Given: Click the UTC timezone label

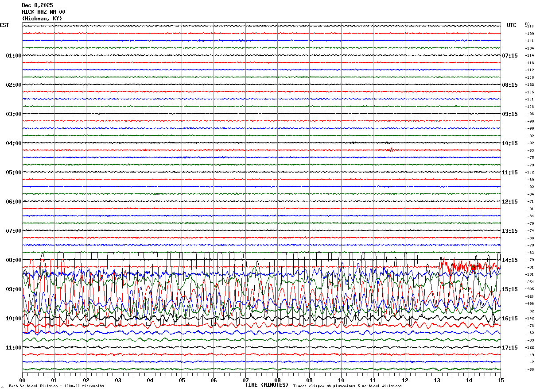Looking at the screenshot, I should pyautogui.click(x=512, y=25).
